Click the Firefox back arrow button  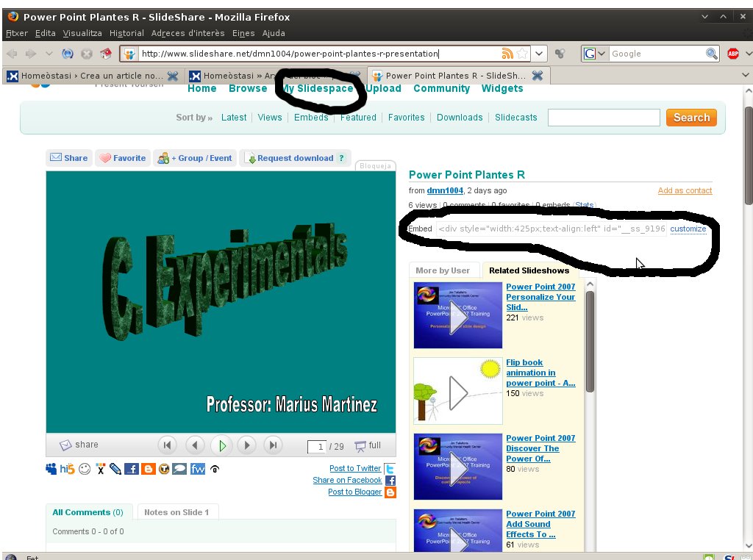[12, 54]
